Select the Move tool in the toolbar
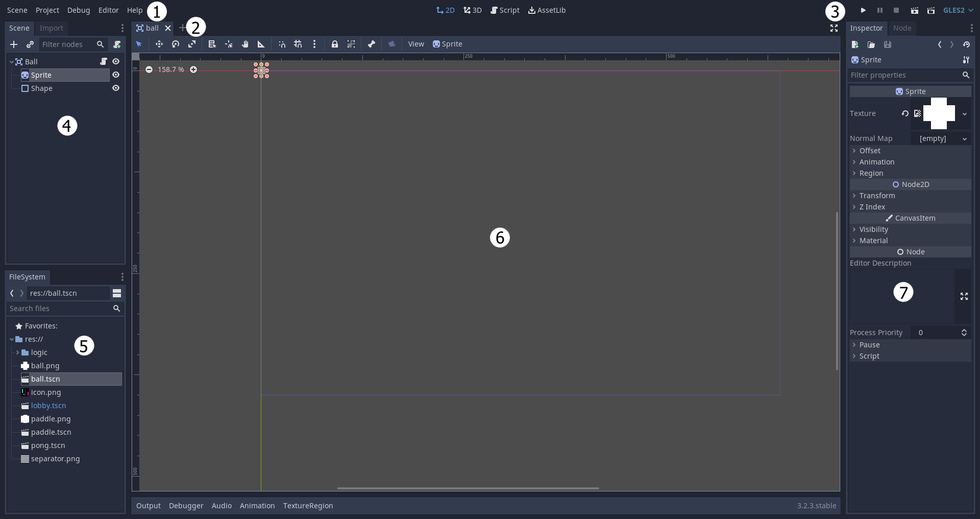 pos(159,44)
